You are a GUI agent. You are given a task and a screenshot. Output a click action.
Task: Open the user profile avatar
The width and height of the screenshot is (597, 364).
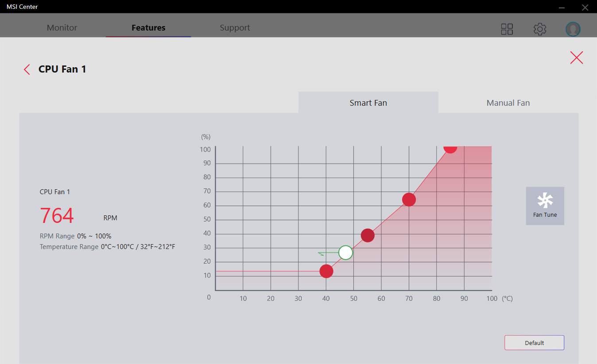pyautogui.click(x=573, y=29)
